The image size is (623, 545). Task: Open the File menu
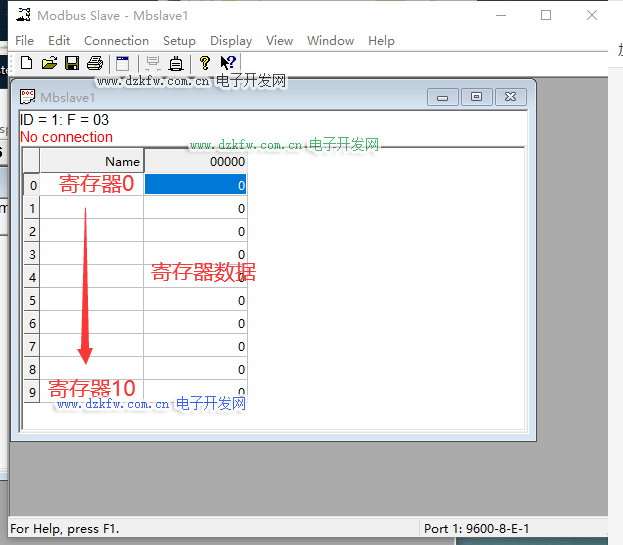(25, 41)
